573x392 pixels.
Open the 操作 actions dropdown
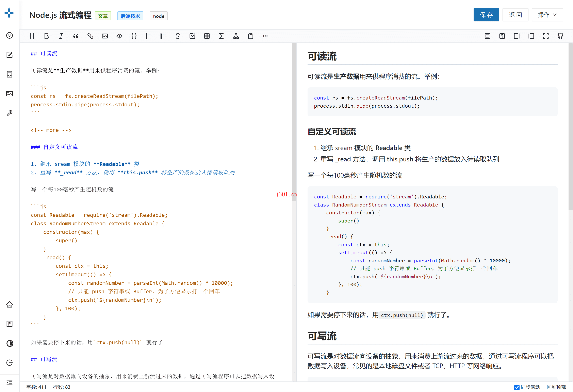(547, 15)
